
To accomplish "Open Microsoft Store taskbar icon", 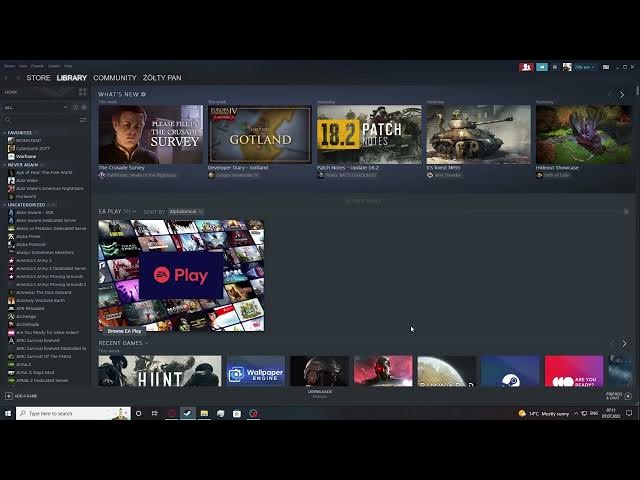I will coord(237,413).
